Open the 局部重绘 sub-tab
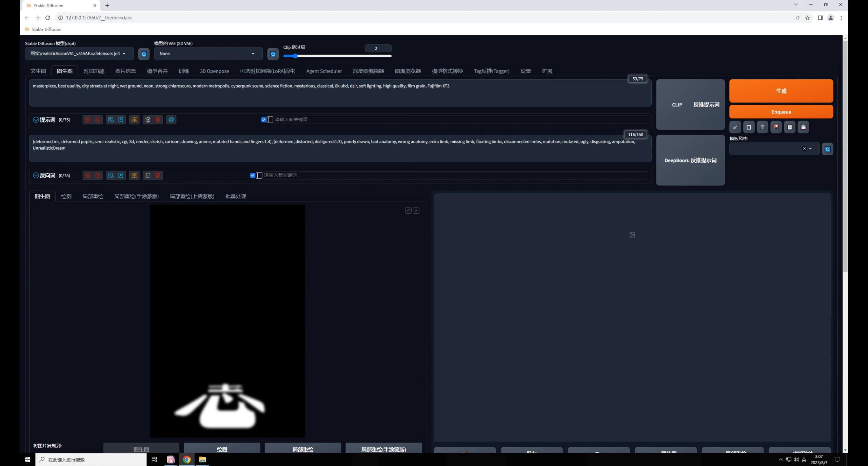 [x=93, y=196]
